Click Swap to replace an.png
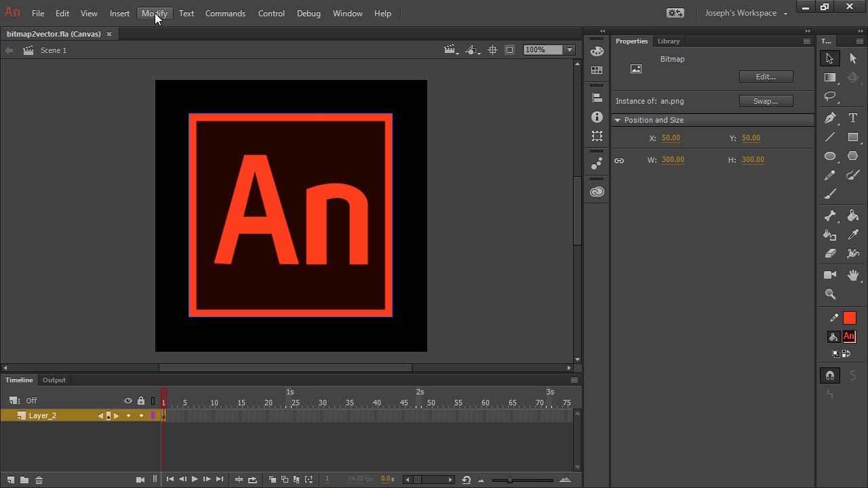Screen dimensions: 868x488 [x=766, y=101]
